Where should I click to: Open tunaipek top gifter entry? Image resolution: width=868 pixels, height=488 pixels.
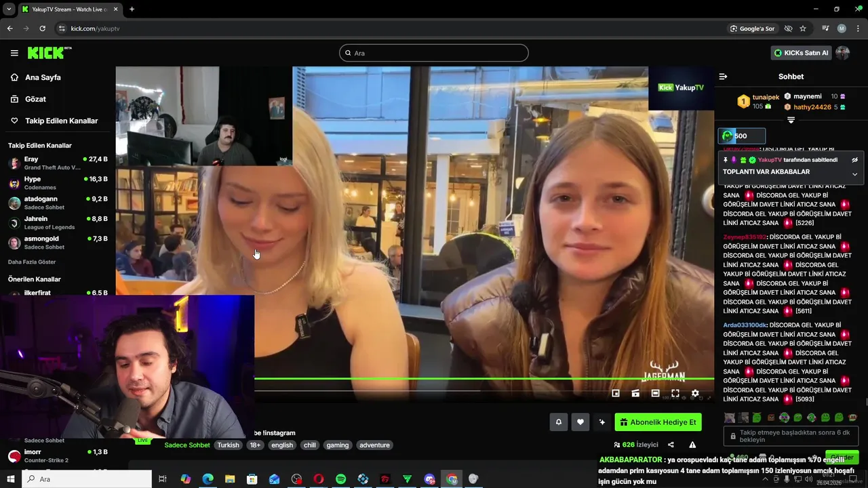[x=758, y=102]
